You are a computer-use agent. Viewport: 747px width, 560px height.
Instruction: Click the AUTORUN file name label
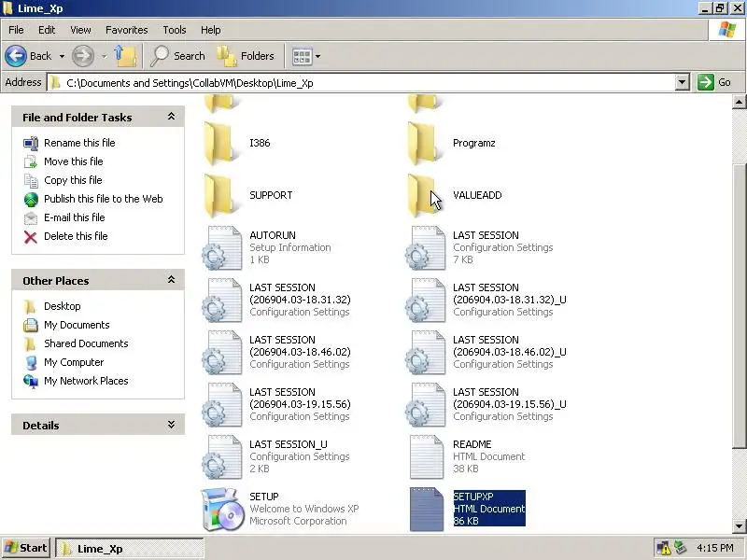pos(273,235)
